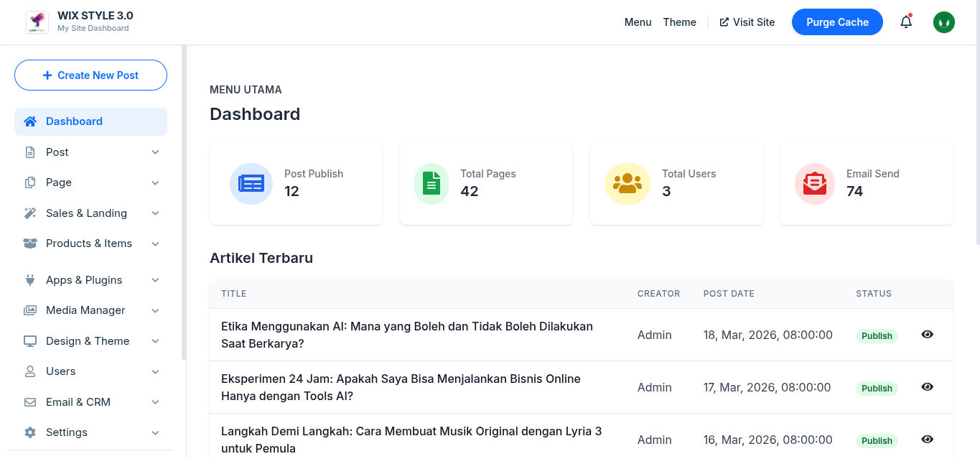
Task: Click the STATUS column header
Action: (x=874, y=294)
